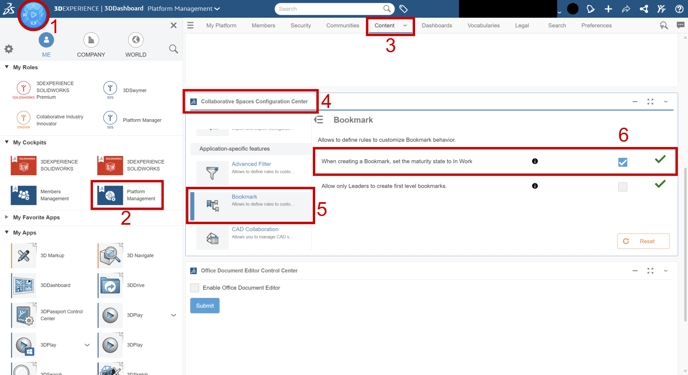This screenshot has width=688, height=375.
Task: Click inside the top Search field
Action: [329, 9]
